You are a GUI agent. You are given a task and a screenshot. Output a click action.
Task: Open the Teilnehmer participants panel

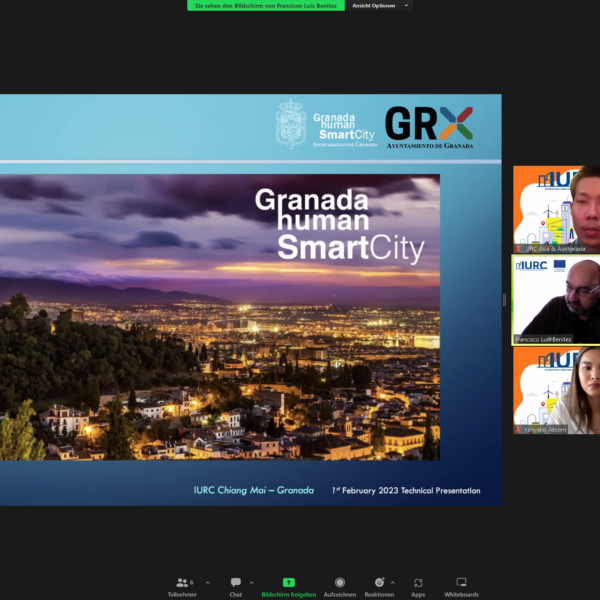tap(182, 587)
